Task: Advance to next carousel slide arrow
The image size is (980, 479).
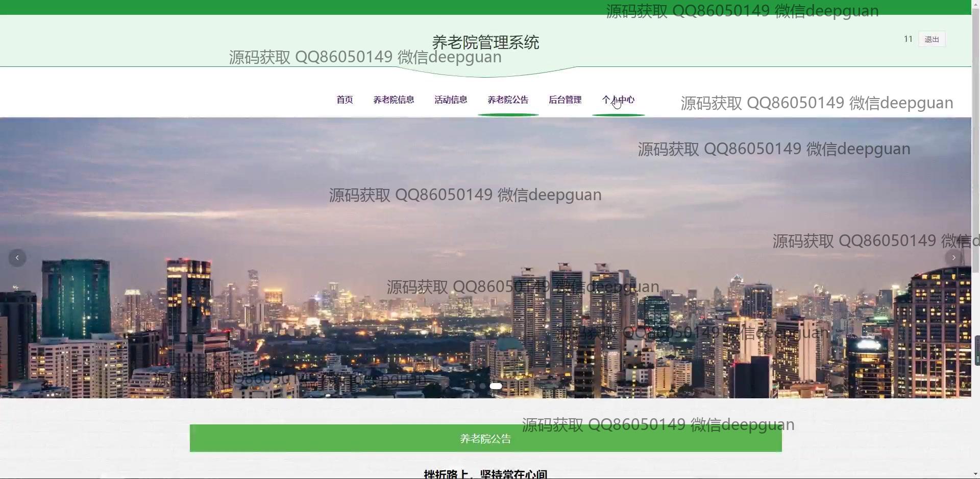Action: tap(953, 258)
